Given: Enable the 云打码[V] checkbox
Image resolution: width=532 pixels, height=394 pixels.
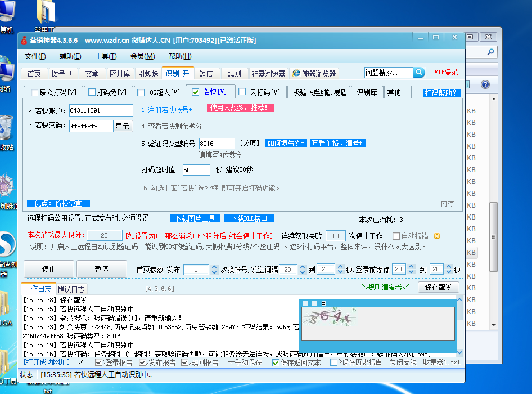Looking at the screenshot, I should [x=241, y=92].
